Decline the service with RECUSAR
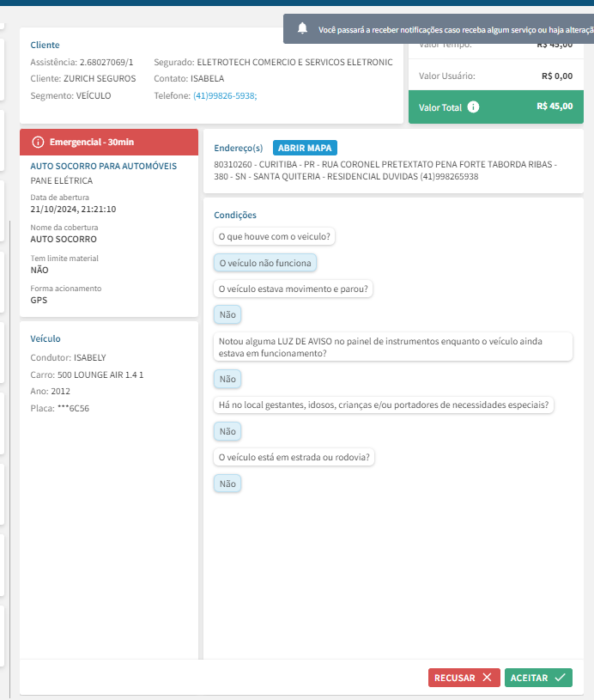The image size is (594, 700). click(x=464, y=678)
